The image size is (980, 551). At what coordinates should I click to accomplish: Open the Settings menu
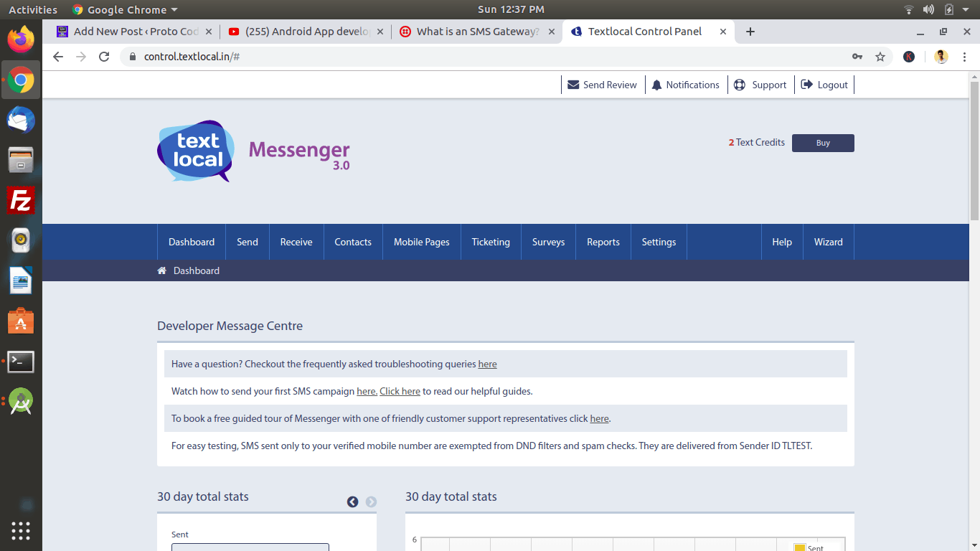(659, 242)
